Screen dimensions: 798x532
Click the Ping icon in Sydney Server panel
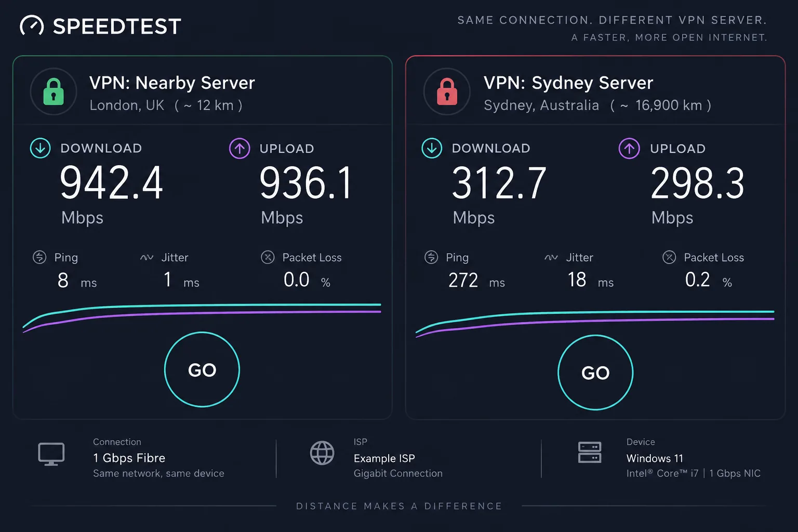coord(431,257)
